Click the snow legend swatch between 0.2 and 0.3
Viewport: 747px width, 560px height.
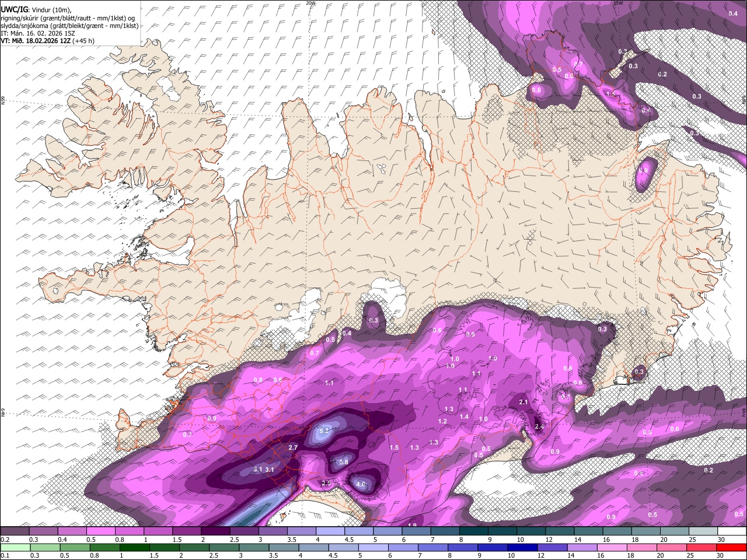(x=15, y=531)
